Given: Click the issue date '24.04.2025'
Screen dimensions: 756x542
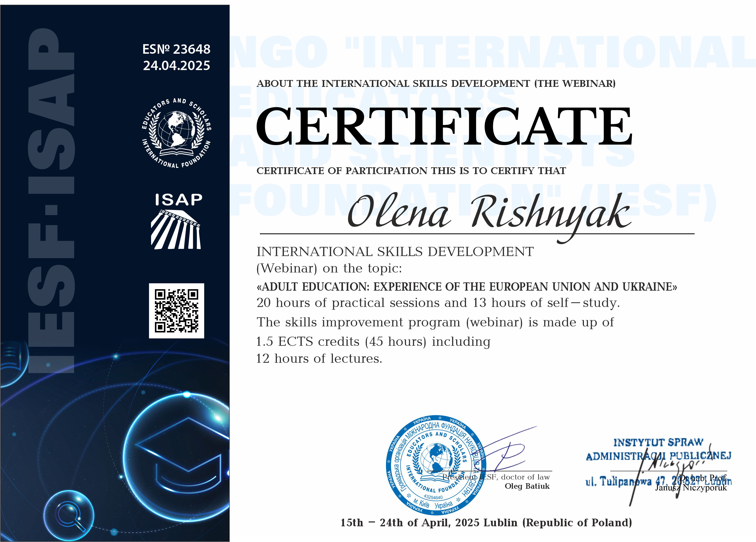Looking at the screenshot, I should [x=177, y=66].
